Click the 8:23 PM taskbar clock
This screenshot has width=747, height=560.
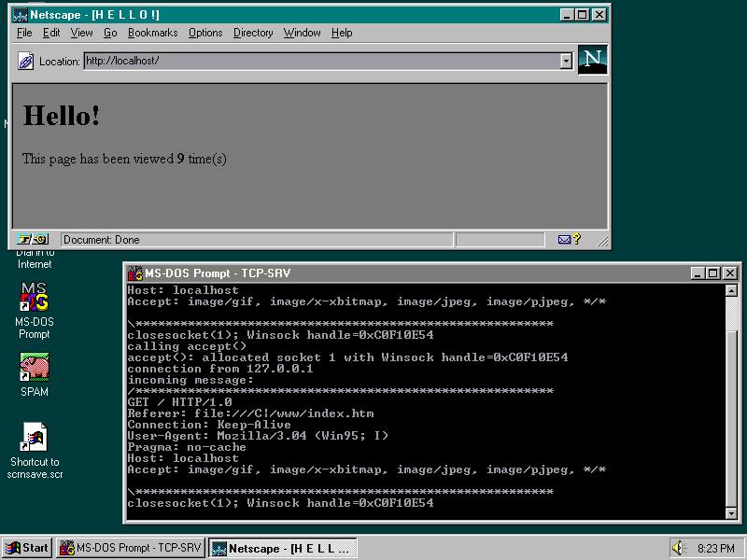716,549
